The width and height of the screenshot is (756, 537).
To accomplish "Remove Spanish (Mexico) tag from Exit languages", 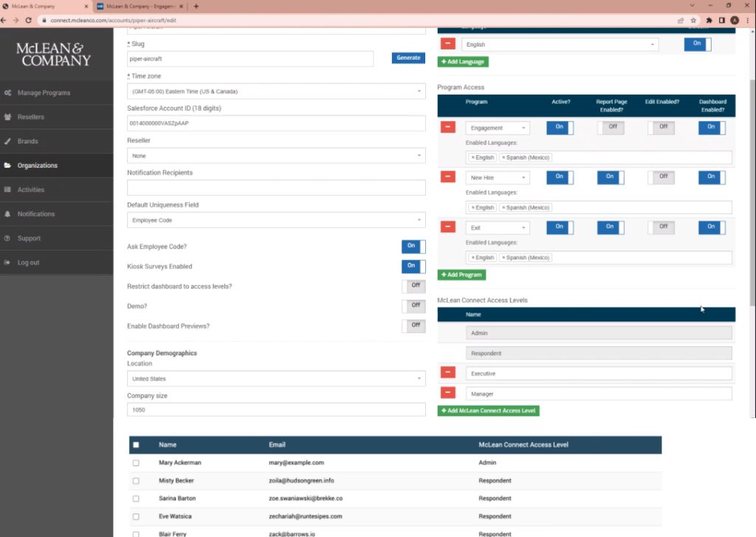I will coord(504,258).
